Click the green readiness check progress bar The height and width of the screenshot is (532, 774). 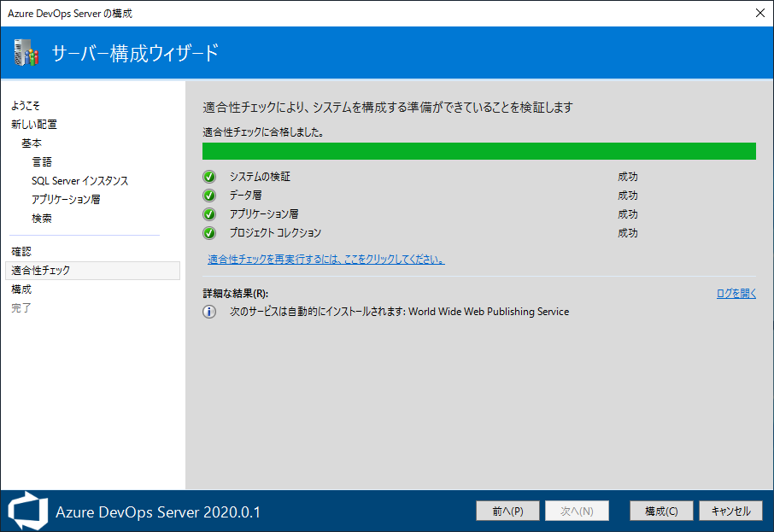478,151
